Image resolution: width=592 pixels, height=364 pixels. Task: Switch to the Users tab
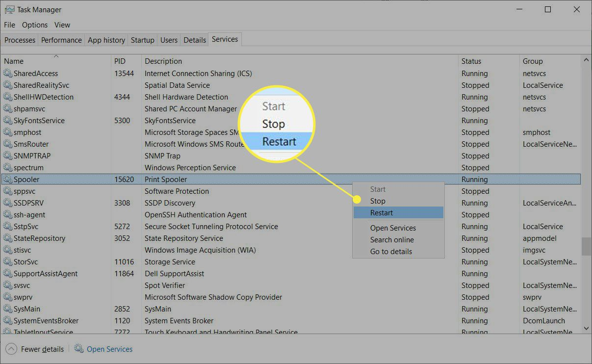(x=169, y=40)
